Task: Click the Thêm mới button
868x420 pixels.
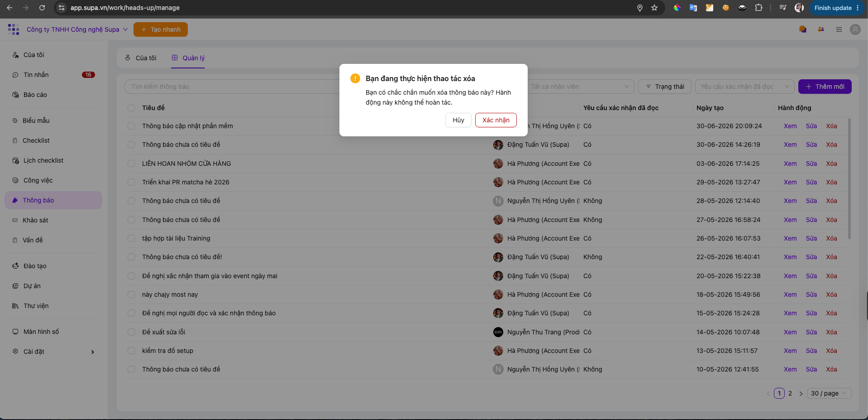Action: (825, 87)
